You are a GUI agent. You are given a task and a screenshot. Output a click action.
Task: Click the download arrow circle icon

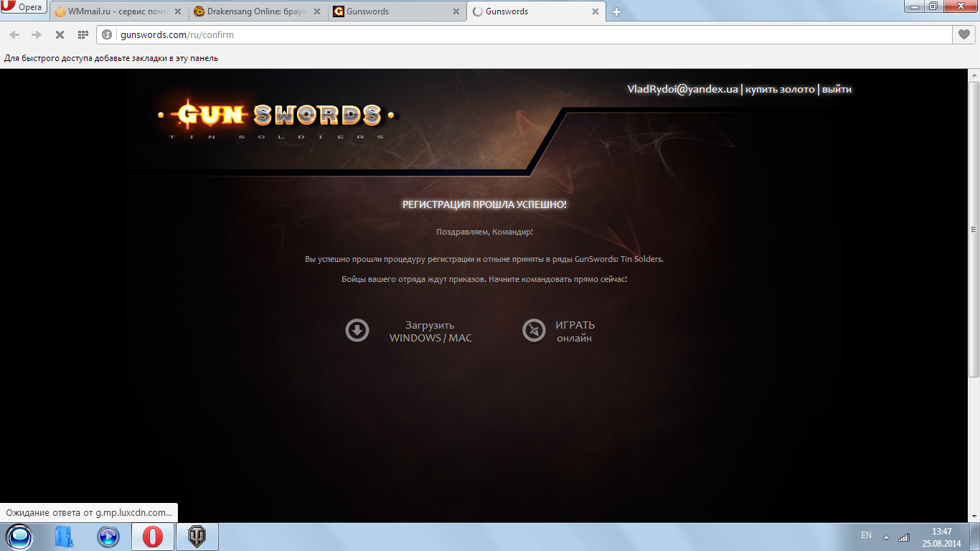click(357, 330)
